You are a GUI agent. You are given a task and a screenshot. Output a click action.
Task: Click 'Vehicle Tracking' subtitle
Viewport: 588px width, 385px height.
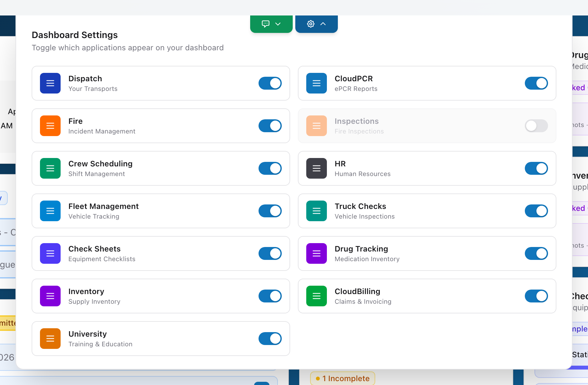pos(94,216)
